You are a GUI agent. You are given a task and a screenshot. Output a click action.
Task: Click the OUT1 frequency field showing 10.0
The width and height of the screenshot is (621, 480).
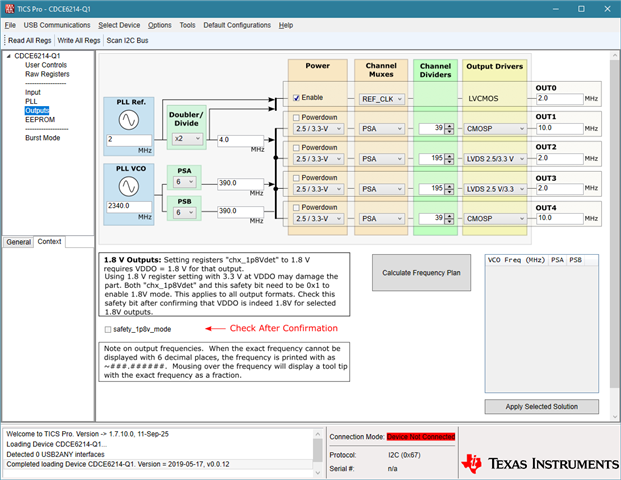pos(560,128)
